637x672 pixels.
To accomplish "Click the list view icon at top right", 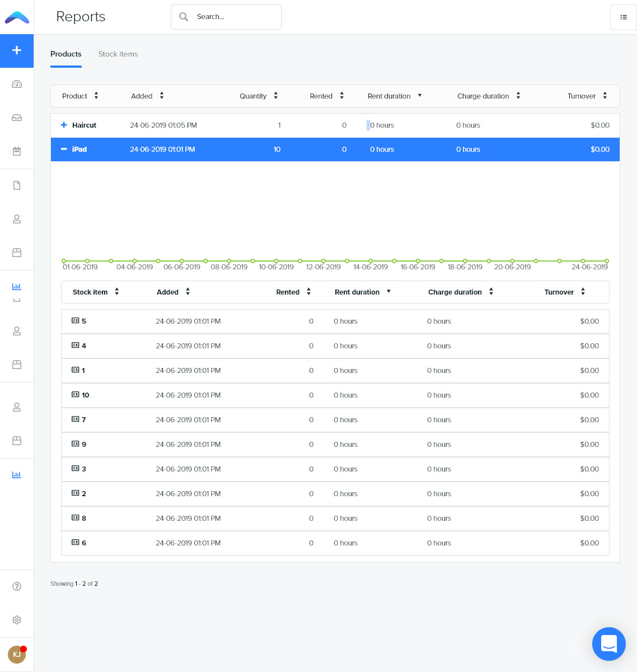I will click(x=623, y=17).
